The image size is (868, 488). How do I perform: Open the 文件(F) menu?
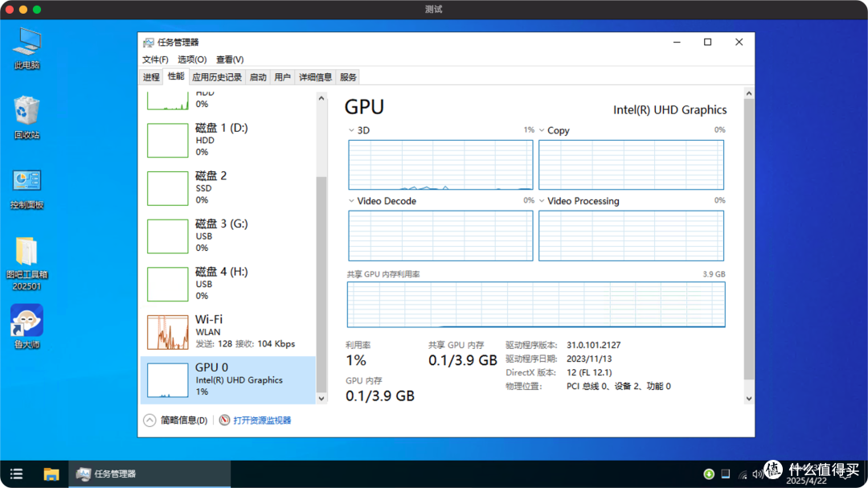click(x=155, y=59)
